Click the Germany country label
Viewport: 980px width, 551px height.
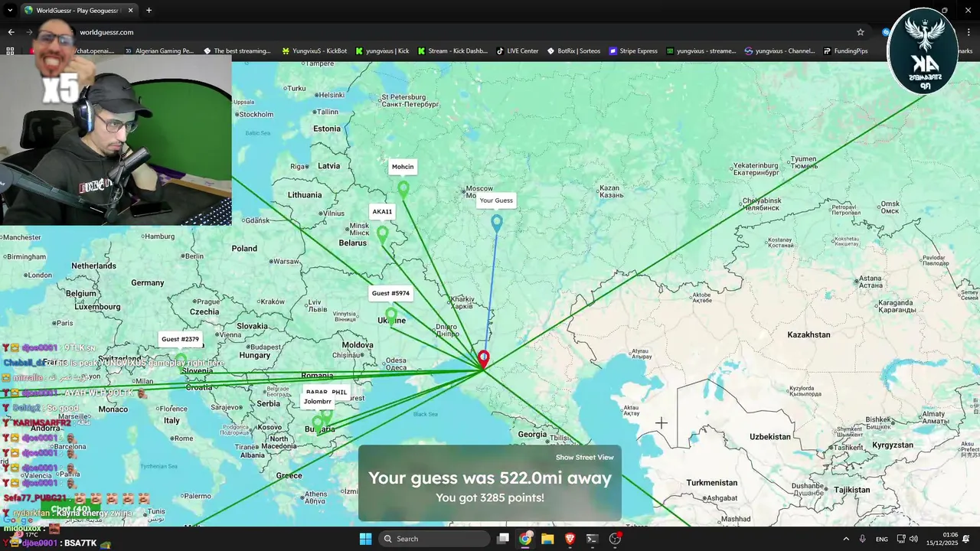click(148, 282)
